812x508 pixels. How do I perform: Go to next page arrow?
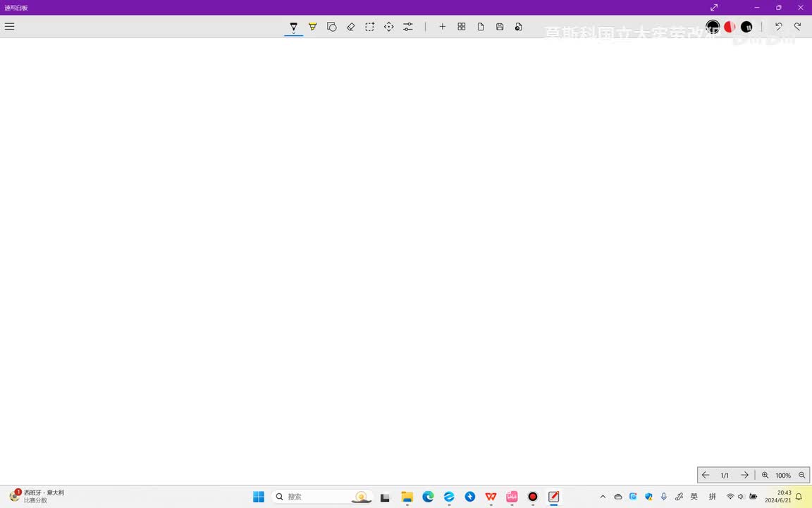click(744, 475)
